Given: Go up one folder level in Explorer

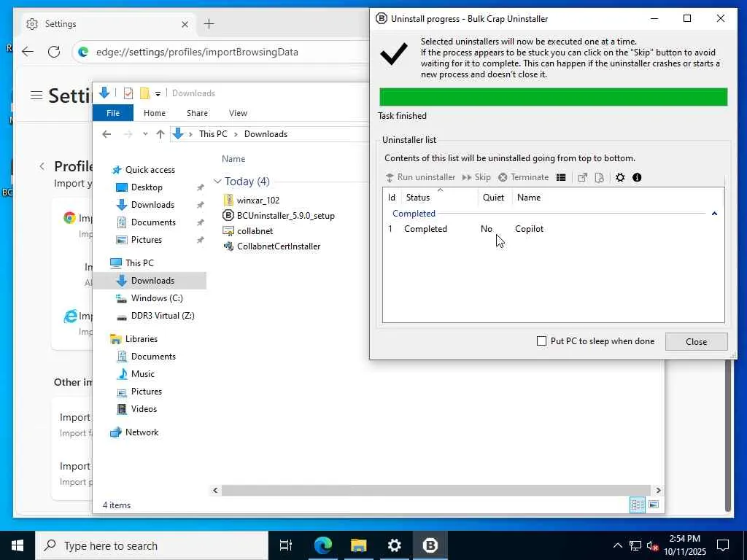Looking at the screenshot, I should click(x=160, y=134).
